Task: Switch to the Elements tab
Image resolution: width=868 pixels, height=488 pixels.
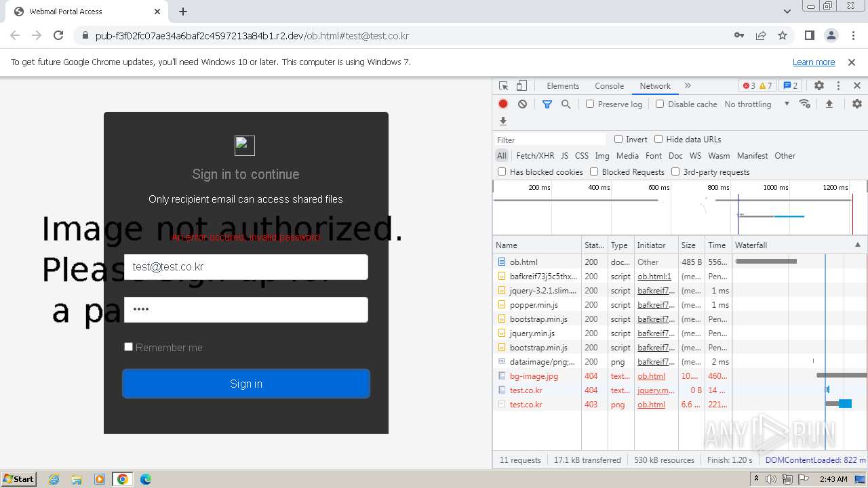Action: (563, 86)
